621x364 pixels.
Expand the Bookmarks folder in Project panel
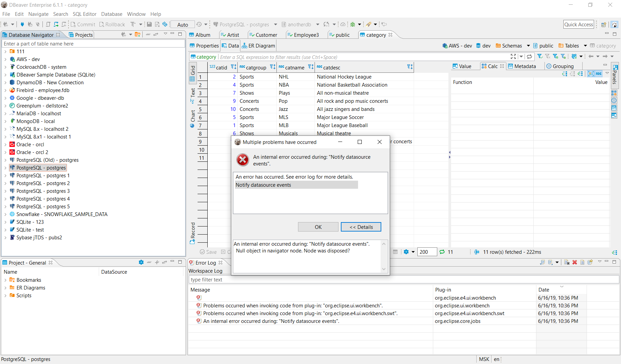click(x=5, y=280)
